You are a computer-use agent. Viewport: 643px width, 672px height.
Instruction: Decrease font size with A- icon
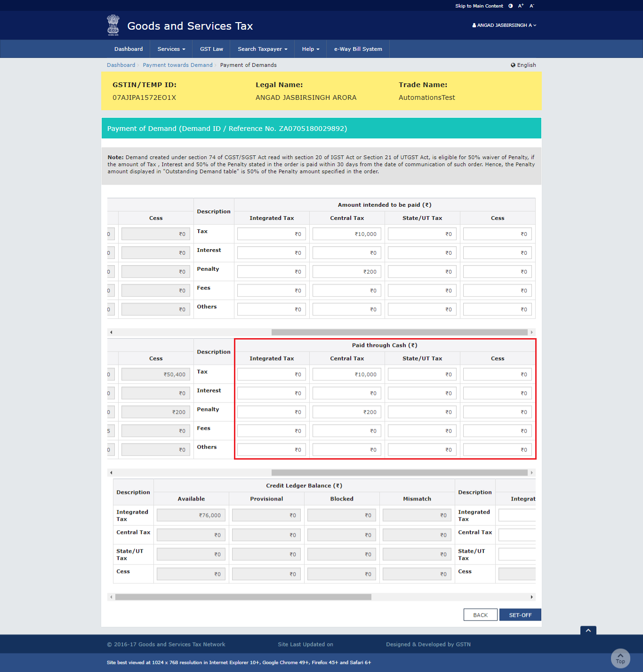[531, 6]
